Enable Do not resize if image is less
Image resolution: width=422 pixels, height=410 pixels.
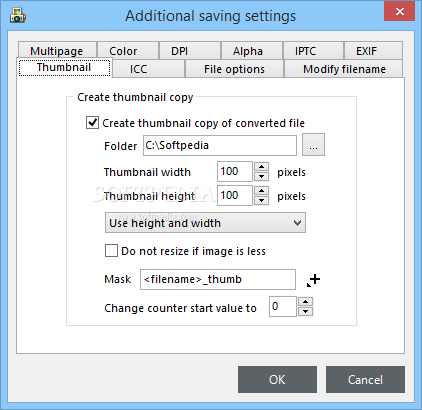(x=111, y=251)
